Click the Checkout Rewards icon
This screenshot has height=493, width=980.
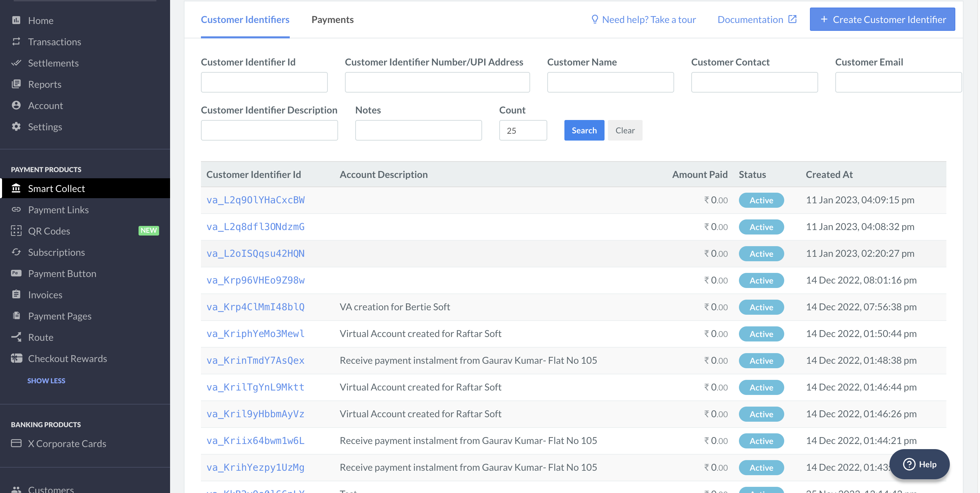coord(16,358)
